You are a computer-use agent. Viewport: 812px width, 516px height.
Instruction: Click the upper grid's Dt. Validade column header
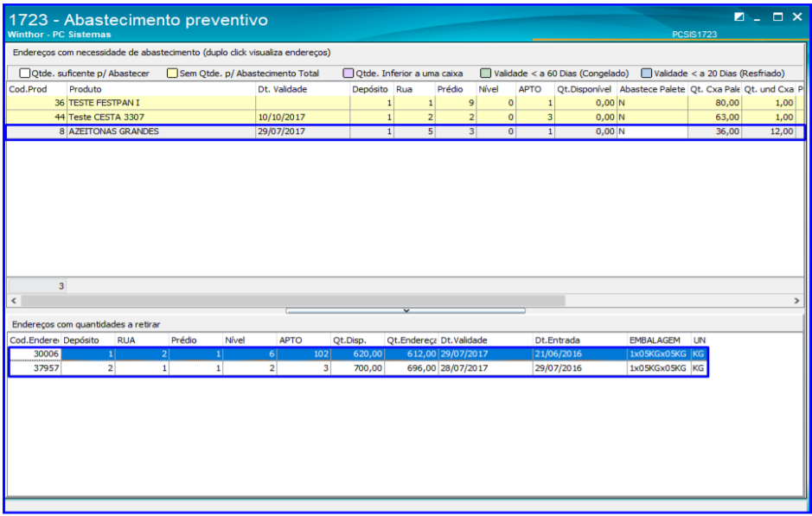pyautogui.click(x=303, y=89)
